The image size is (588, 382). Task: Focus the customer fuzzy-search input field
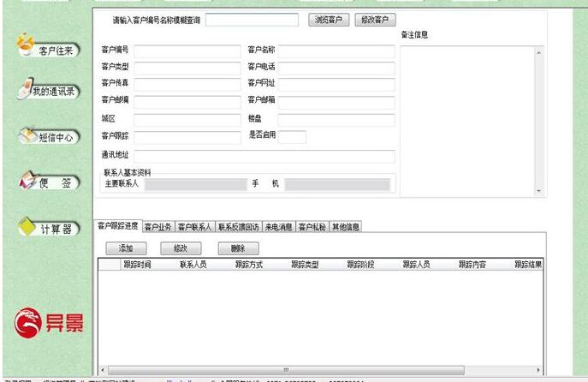[x=252, y=20]
